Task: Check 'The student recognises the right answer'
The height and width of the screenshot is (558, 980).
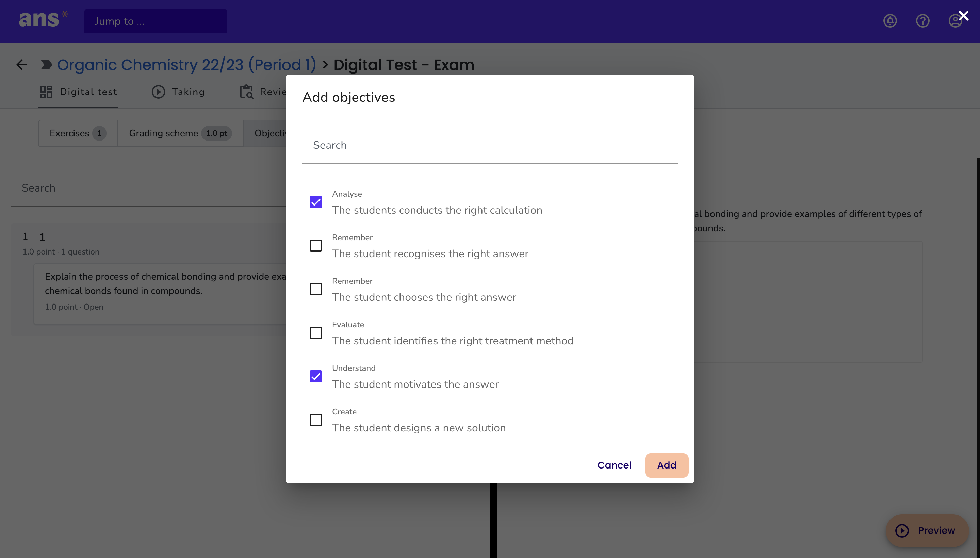Action: click(315, 246)
